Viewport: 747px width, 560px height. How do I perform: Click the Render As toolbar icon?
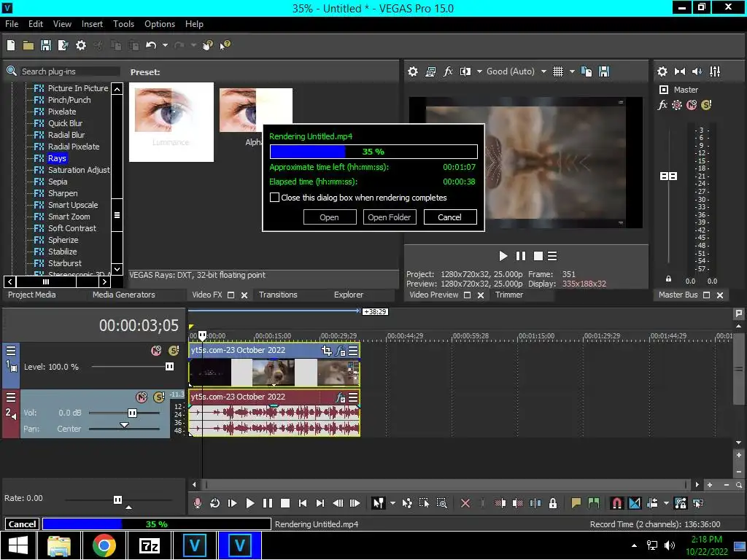click(x=63, y=45)
